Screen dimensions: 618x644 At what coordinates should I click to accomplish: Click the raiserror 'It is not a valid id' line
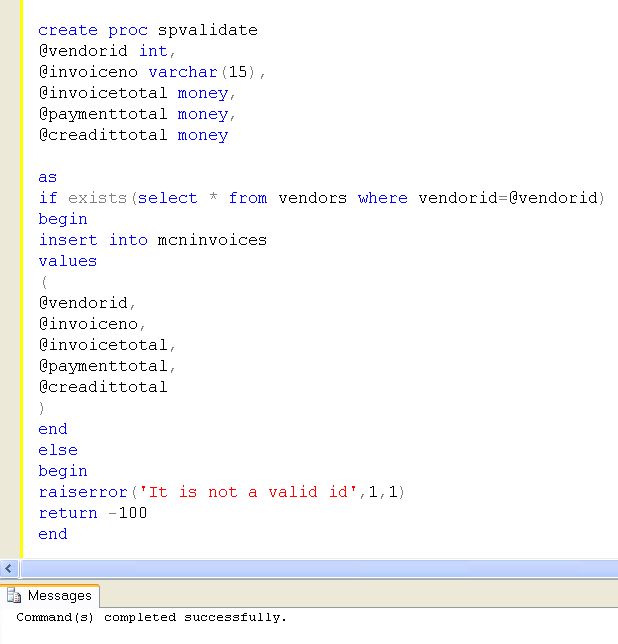tap(222, 492)
